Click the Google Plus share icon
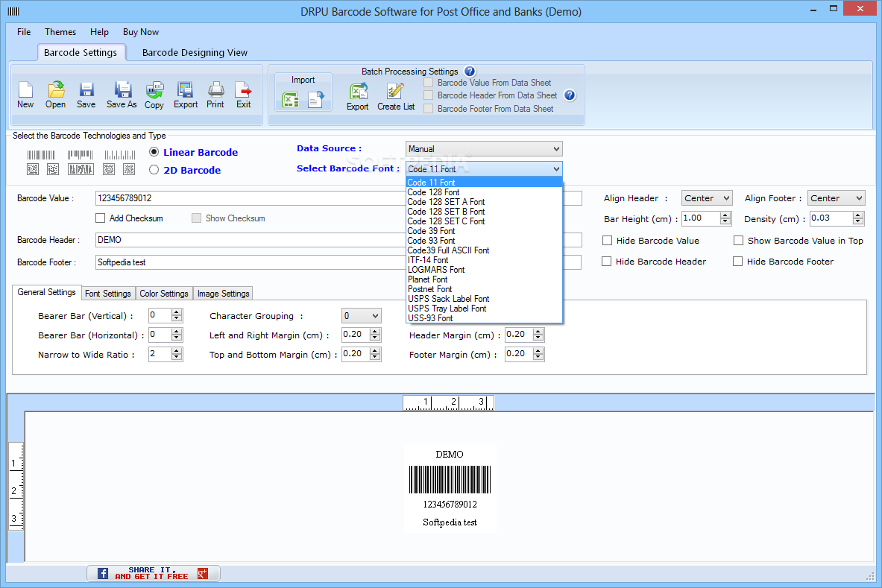 pyautogui.click(x=203, y=573)
